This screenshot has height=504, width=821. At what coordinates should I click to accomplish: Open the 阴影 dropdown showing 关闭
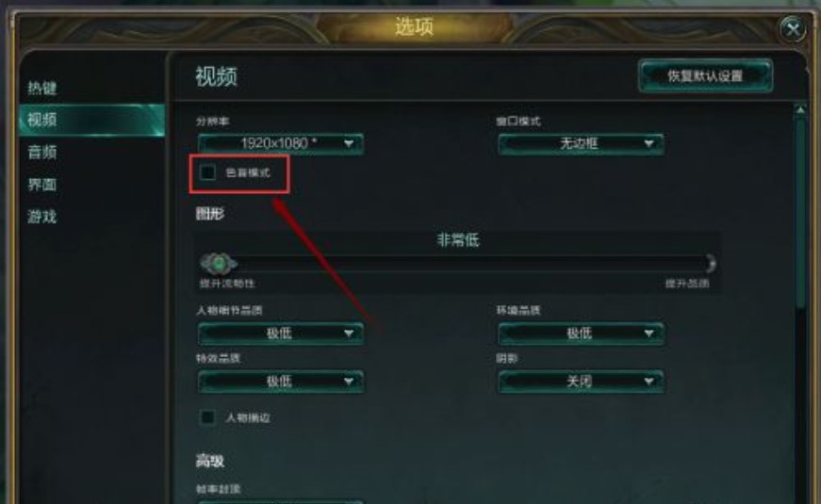[582, 382]
